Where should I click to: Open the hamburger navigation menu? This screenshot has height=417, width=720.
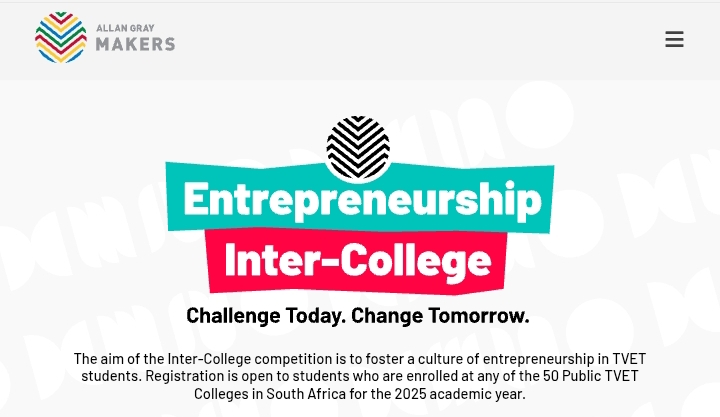674,40
